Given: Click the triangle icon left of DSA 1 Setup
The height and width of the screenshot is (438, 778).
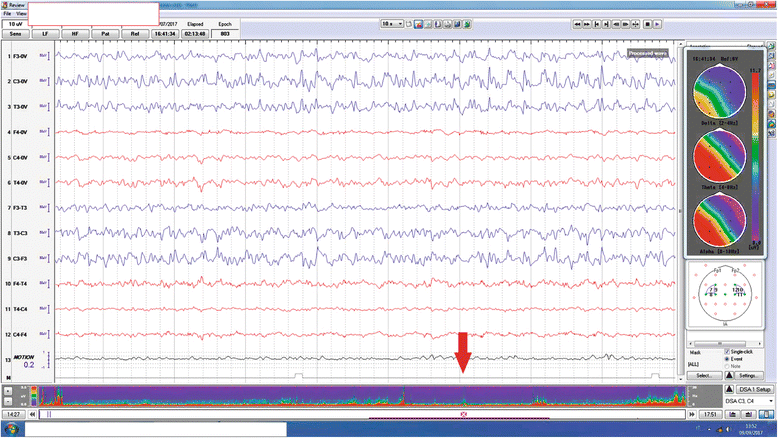Looking at the screenshot, I should click(728, 388).
